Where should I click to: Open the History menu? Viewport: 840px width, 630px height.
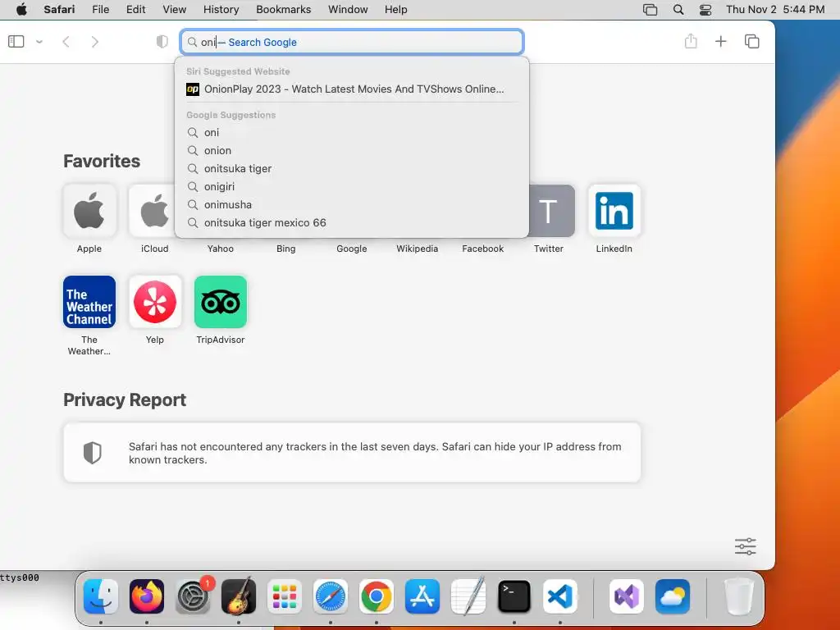(221, 10)
